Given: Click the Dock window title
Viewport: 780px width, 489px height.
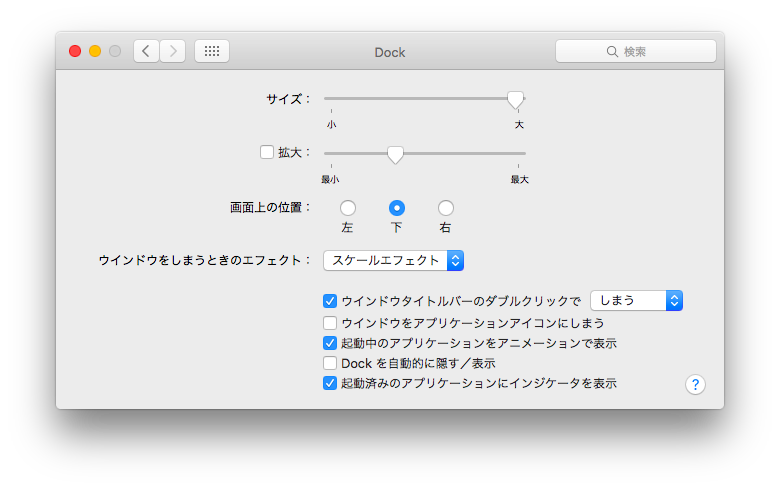Looking at the screenshot, I should click(390, 52).
